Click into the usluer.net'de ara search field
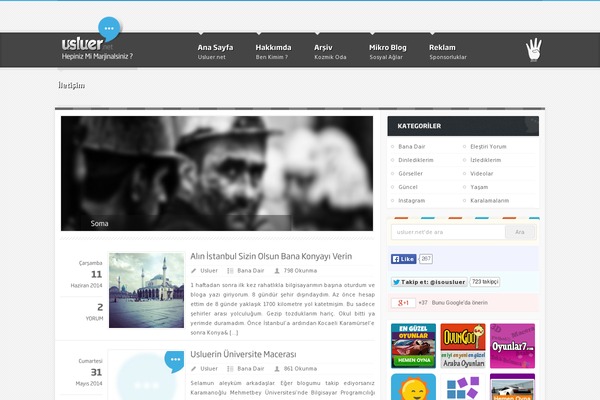The image size is (600, 400). tap(448, 232)
